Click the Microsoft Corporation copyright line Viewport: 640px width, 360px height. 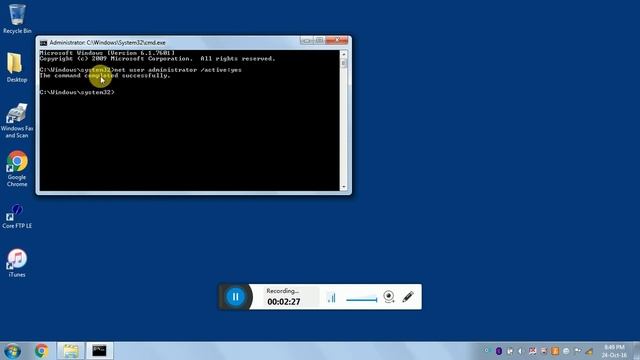coord(158,59)
